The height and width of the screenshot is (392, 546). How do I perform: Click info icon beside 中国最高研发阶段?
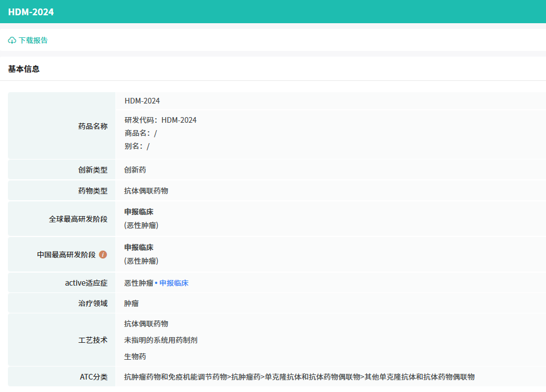(103, 255)
